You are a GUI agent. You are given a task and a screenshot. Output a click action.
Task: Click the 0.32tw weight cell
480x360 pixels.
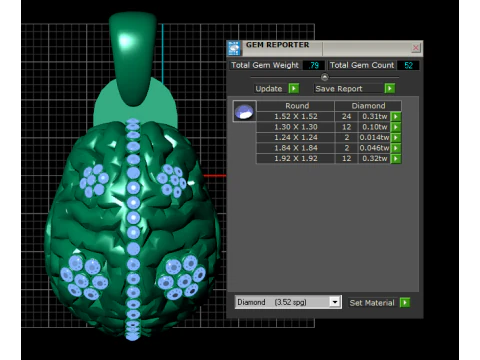pyautogui.click(x=374, y=159)
